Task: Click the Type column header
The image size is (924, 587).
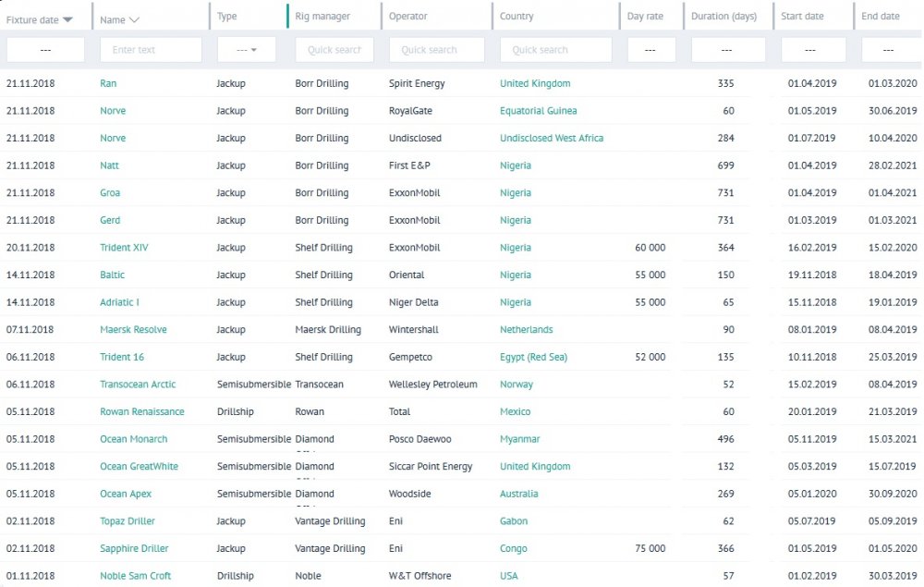Action: pos(227,16)
